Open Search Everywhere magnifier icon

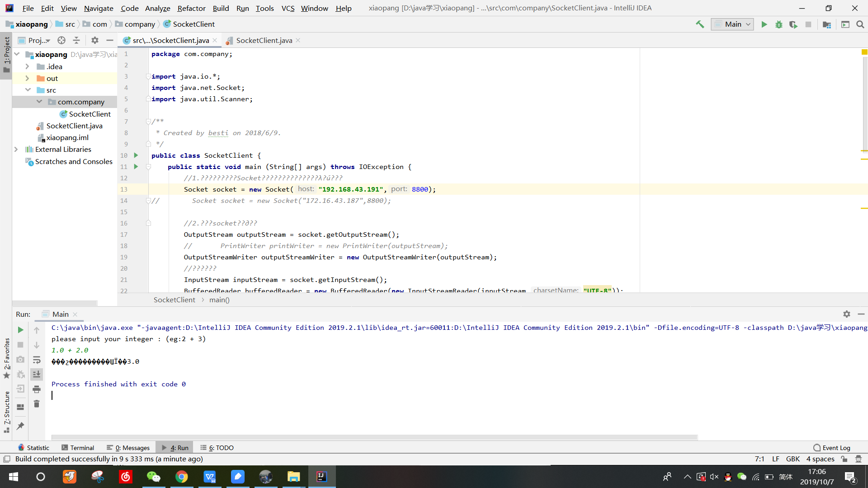coord(860,24)
